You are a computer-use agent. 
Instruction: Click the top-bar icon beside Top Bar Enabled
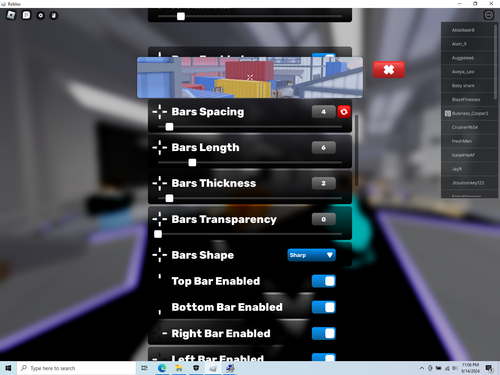[x=160, y=277]
